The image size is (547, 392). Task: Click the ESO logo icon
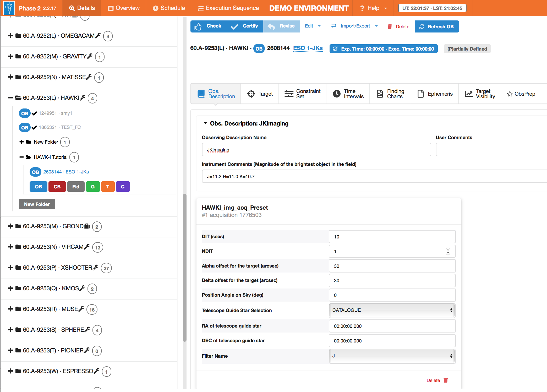[x=9, y=8]
